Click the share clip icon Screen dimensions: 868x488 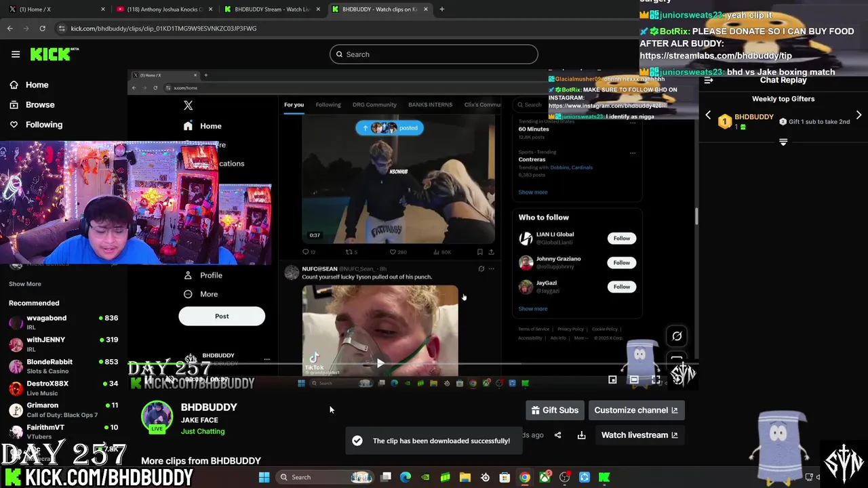pyautogui.click(x=557, y=435)
